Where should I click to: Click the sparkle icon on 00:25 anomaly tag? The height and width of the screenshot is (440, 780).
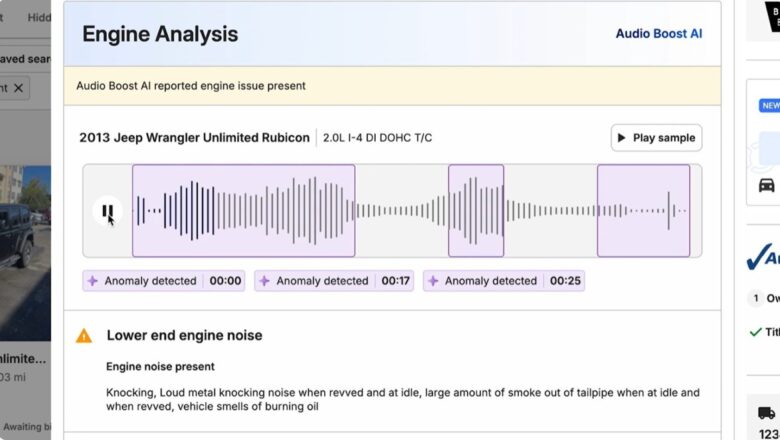(433, 281)
